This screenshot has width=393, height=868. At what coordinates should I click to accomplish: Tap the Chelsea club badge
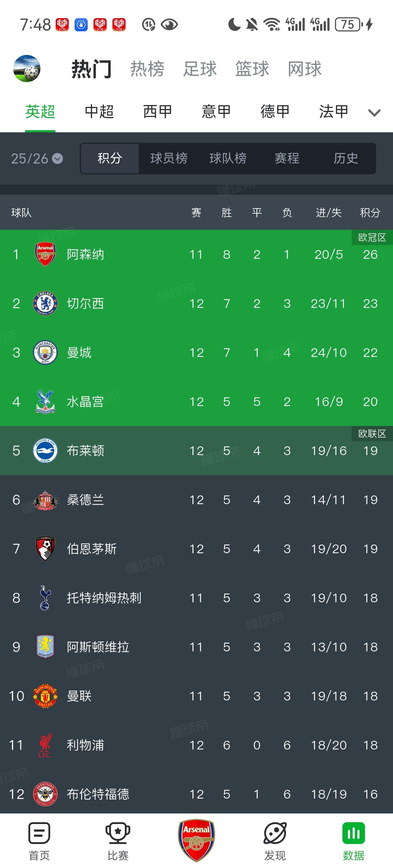45,304
